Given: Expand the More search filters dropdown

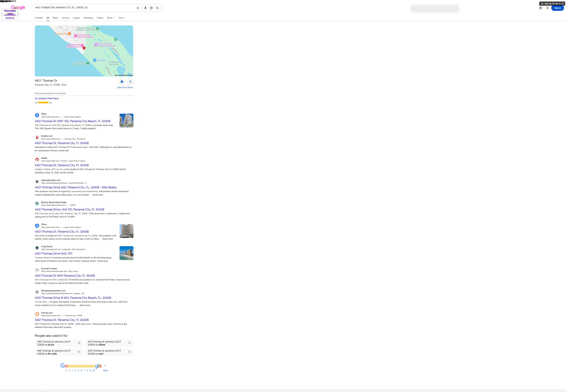Looking at the screenshot, I should 110,18.
